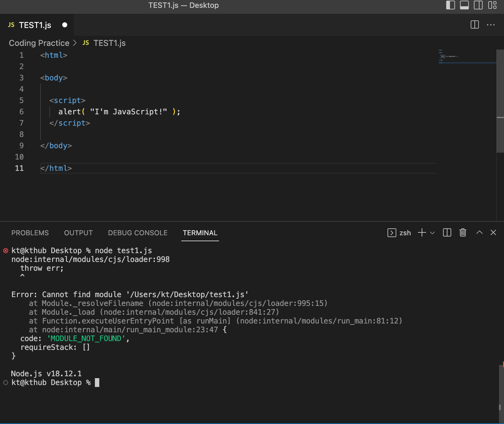The width and height of the screenshot is (504, 424).
Task: Split terminal icon in panel
Action: [x=447, y=232]
